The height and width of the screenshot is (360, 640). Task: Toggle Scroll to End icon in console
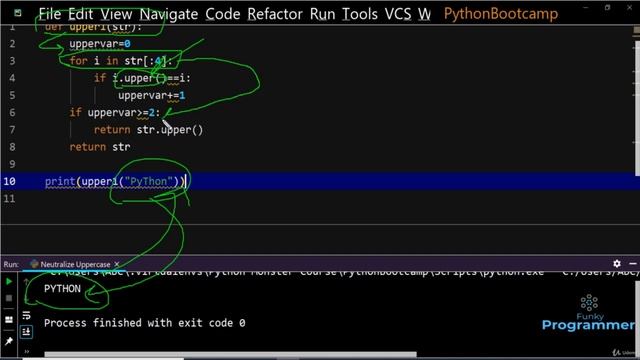[x=26, y=332]
